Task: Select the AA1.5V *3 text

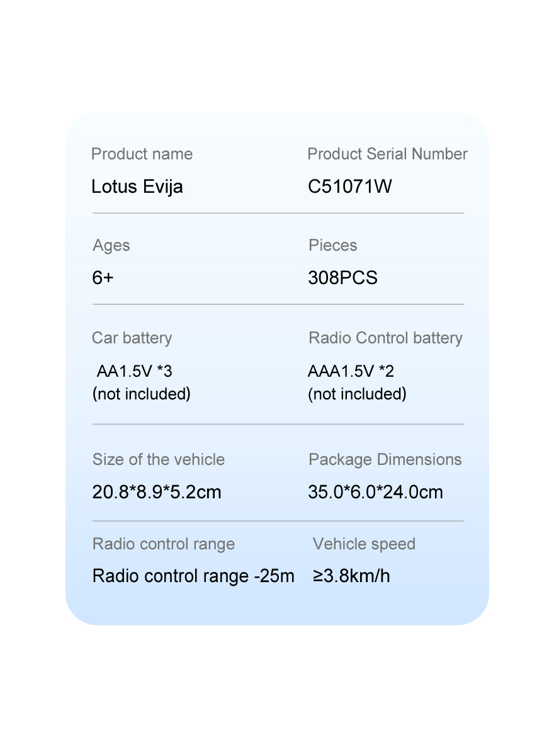Action: click(x=134, y=371)
